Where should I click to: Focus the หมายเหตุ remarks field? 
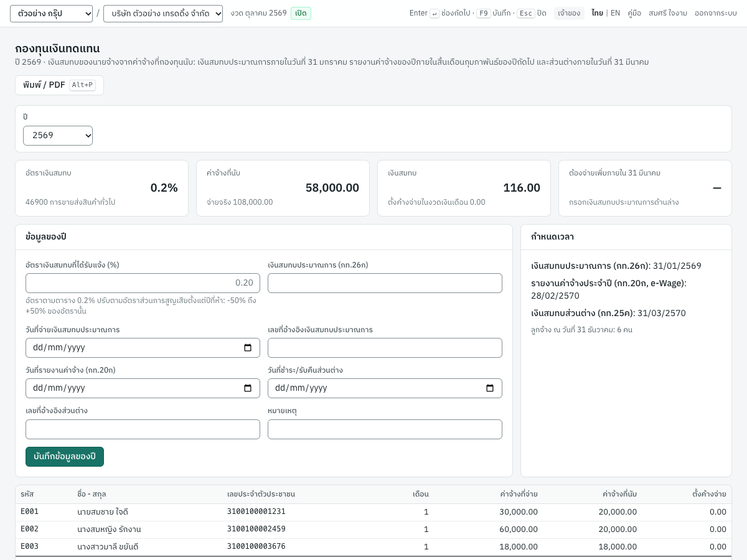tap(385, 429)
